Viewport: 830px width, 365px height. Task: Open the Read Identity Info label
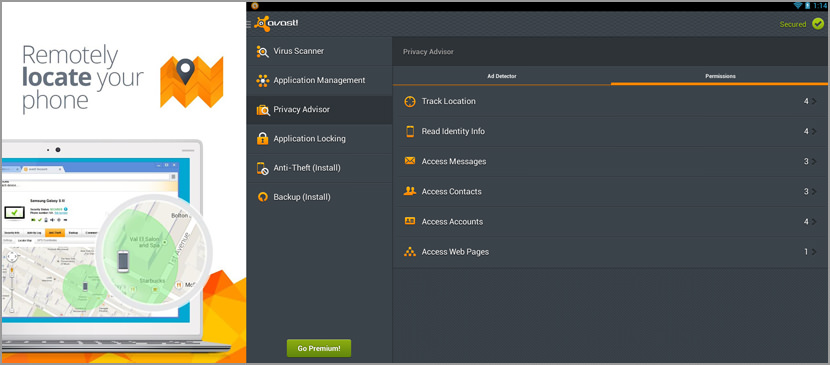[453, 131]
